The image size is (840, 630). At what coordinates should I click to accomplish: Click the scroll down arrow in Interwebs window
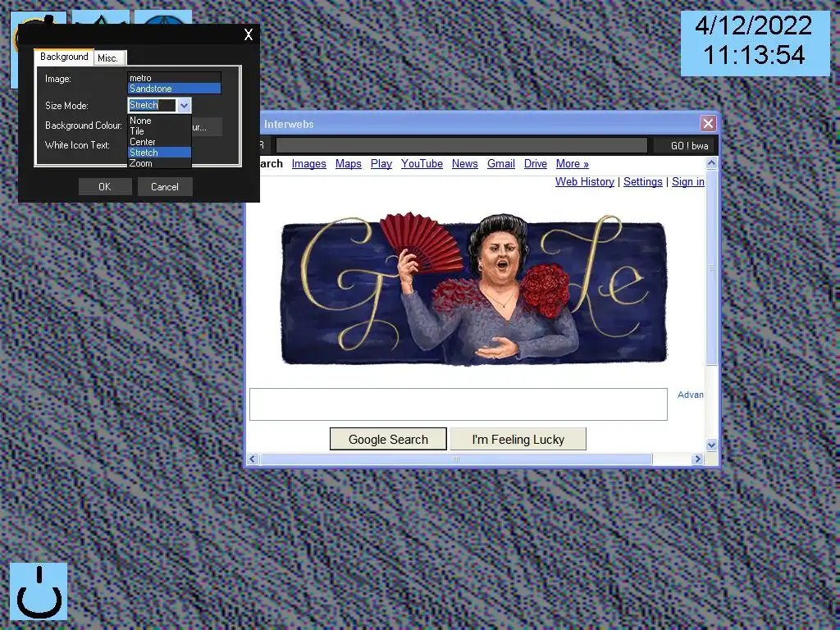point(711,445)
